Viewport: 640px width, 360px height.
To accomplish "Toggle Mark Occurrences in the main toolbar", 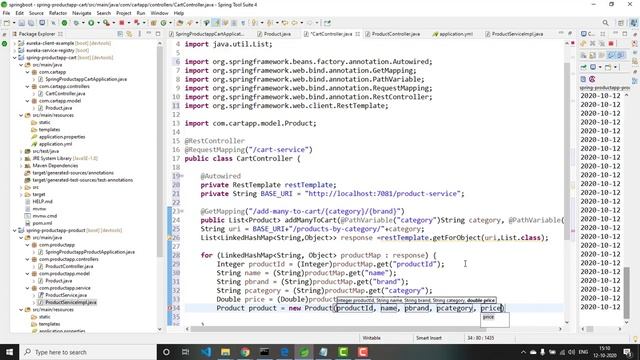I will 216,23.
